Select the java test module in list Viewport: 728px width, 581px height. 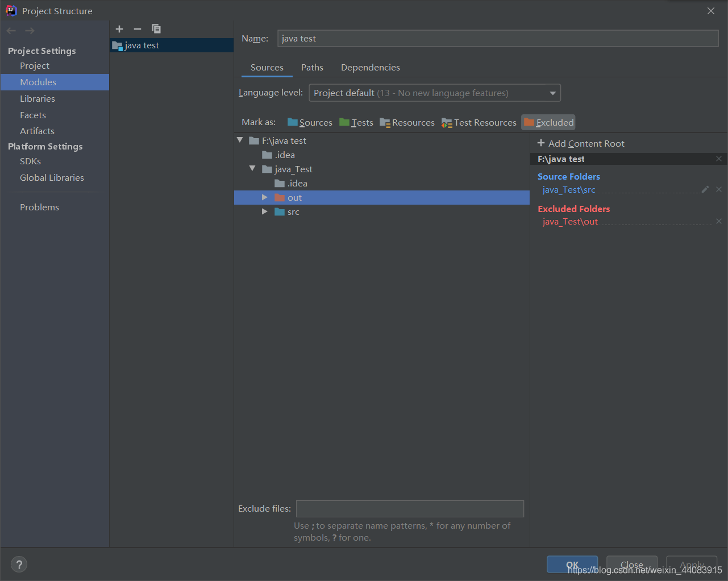click(x=172, y=45)
